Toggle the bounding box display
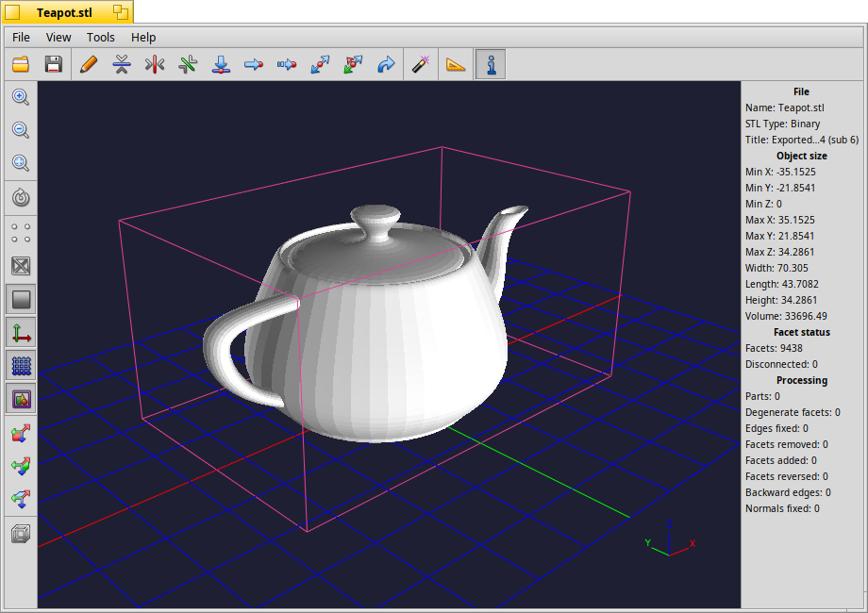Screen dimensions: 868x613 [21, 398]
